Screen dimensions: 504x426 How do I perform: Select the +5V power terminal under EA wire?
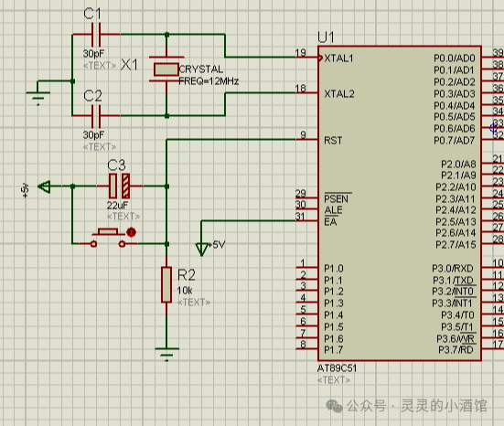click(201, 250)
